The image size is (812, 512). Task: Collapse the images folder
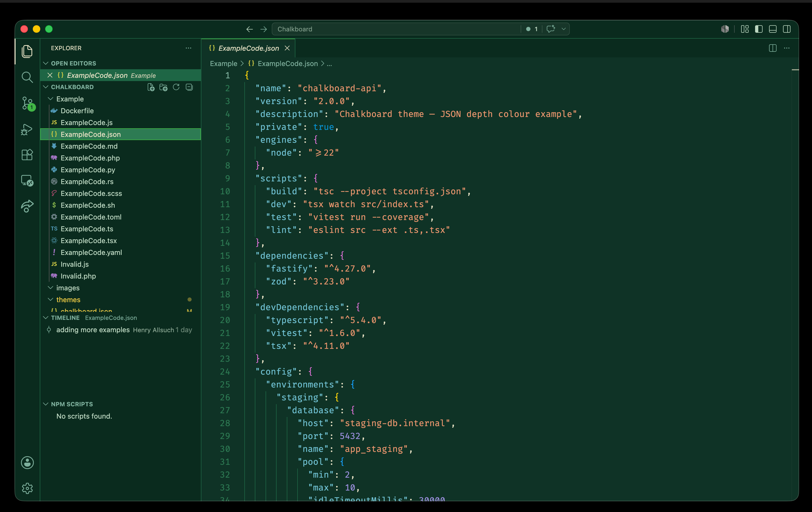coord(50,288)
